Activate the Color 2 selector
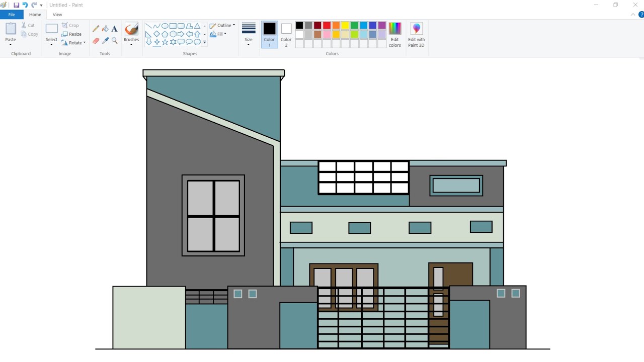 tap(286, 35)
